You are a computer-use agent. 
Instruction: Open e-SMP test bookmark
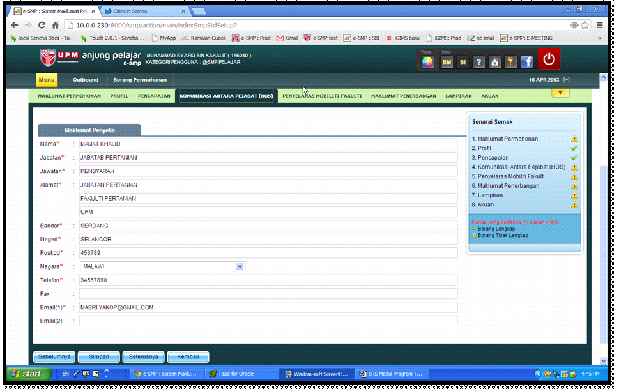321,38
